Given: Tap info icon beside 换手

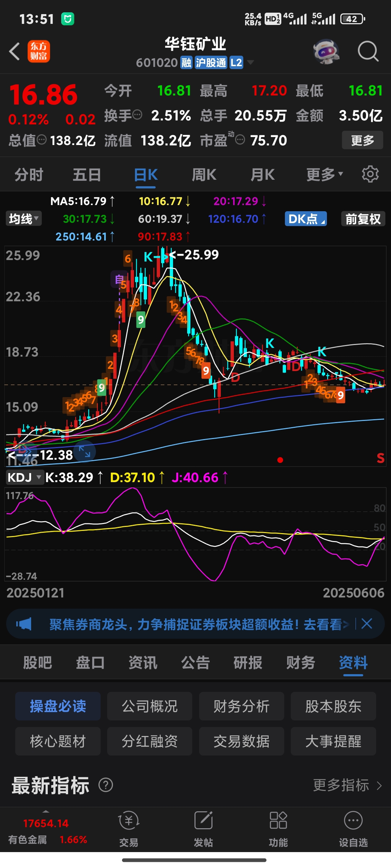Looking at the screenshot, I should (x=137, y=115).
